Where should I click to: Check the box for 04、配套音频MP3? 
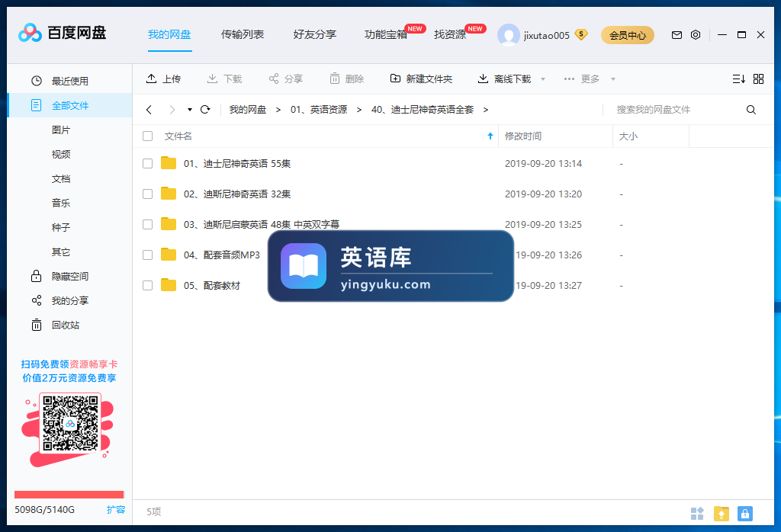tap(147, 255)
